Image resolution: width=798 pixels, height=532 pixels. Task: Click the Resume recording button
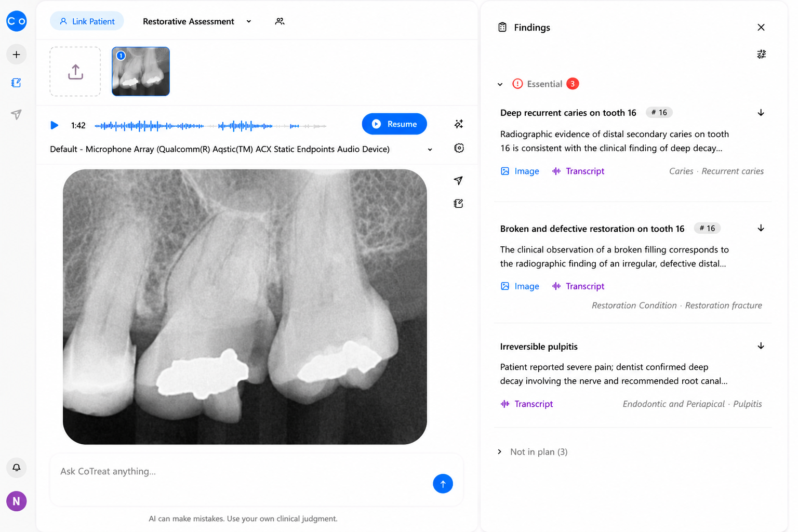click(x=394, y=124)
